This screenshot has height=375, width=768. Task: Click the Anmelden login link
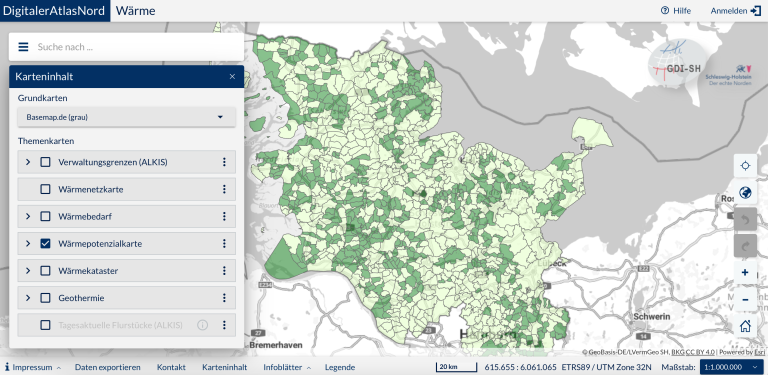(x=735, y=11)
